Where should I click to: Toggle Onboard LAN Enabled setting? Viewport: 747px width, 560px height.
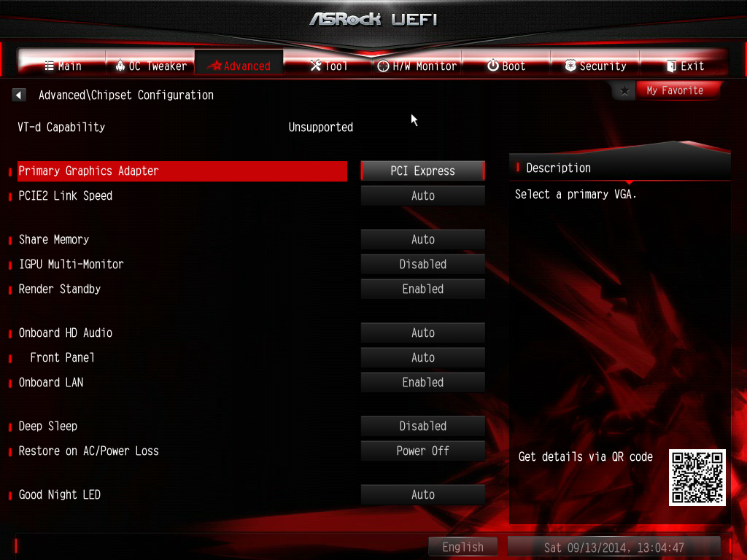422,382
